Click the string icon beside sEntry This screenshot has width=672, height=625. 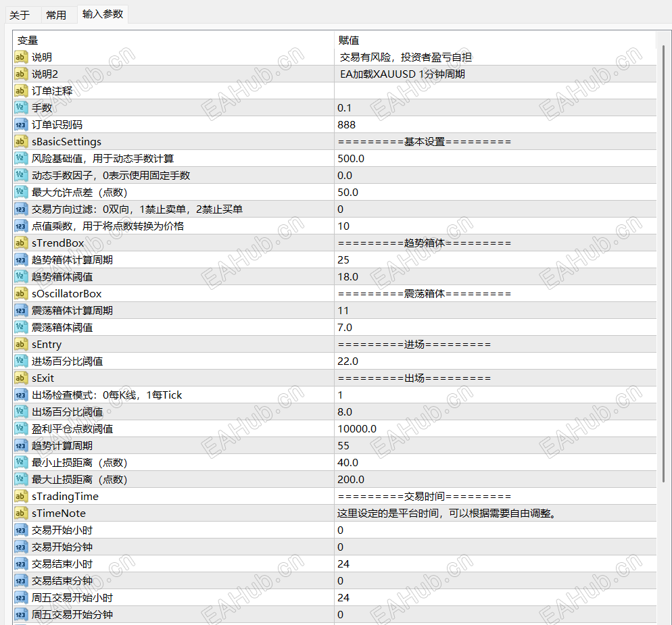click(20, 345)
